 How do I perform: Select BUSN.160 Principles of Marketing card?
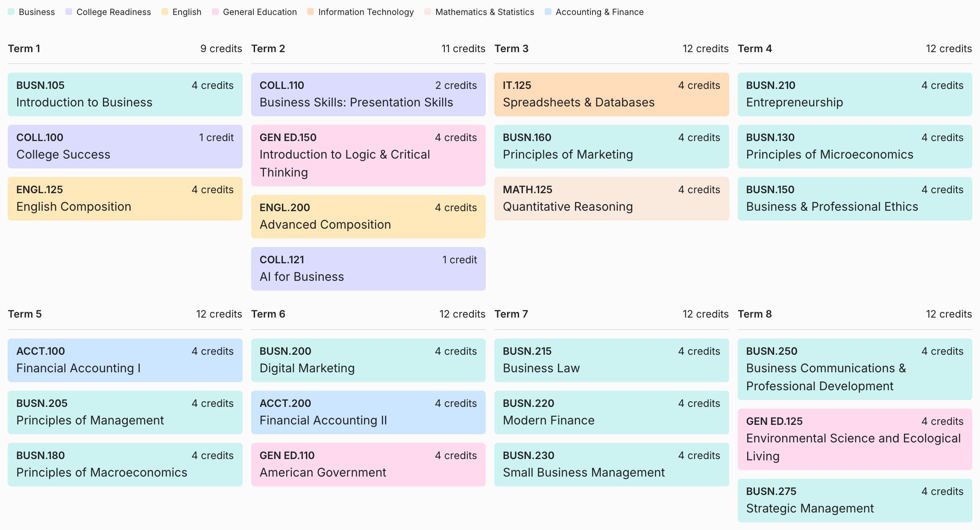pyautogui.click(x=612, y=146)
